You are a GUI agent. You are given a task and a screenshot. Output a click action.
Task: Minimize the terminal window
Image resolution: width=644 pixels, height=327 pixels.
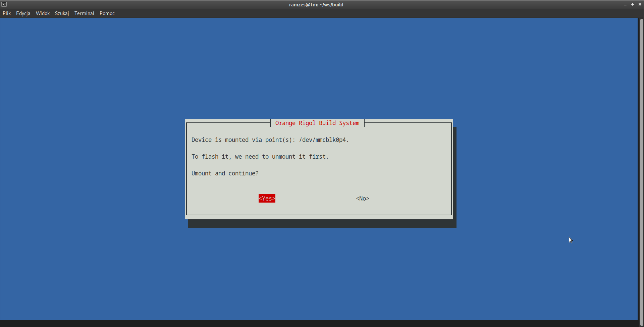pyautogui.click(x=625, y=5)
